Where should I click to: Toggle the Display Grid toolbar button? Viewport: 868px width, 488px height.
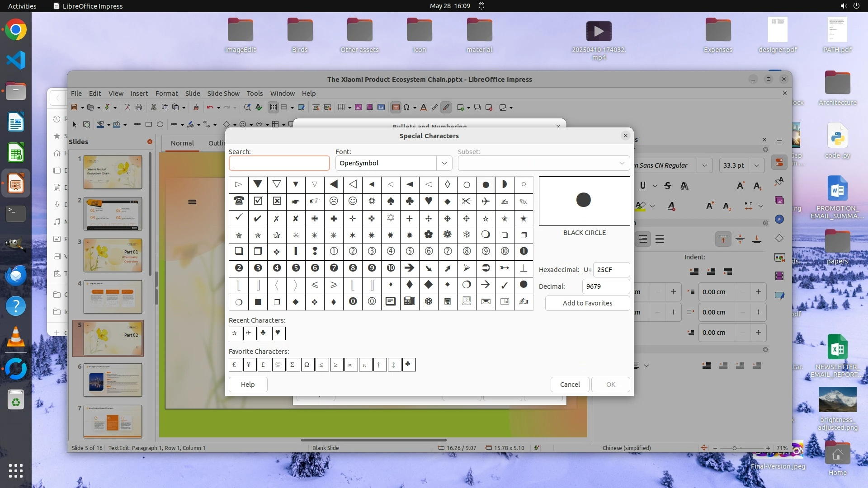(x=273, y=108)
